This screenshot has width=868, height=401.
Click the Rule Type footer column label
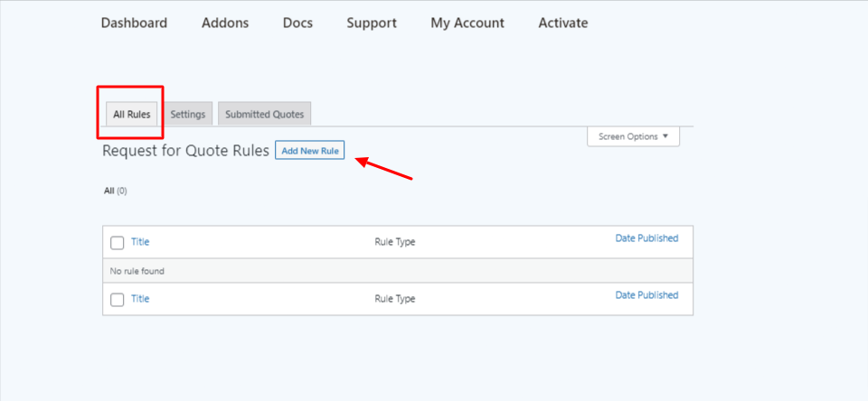tap(395, 299)
